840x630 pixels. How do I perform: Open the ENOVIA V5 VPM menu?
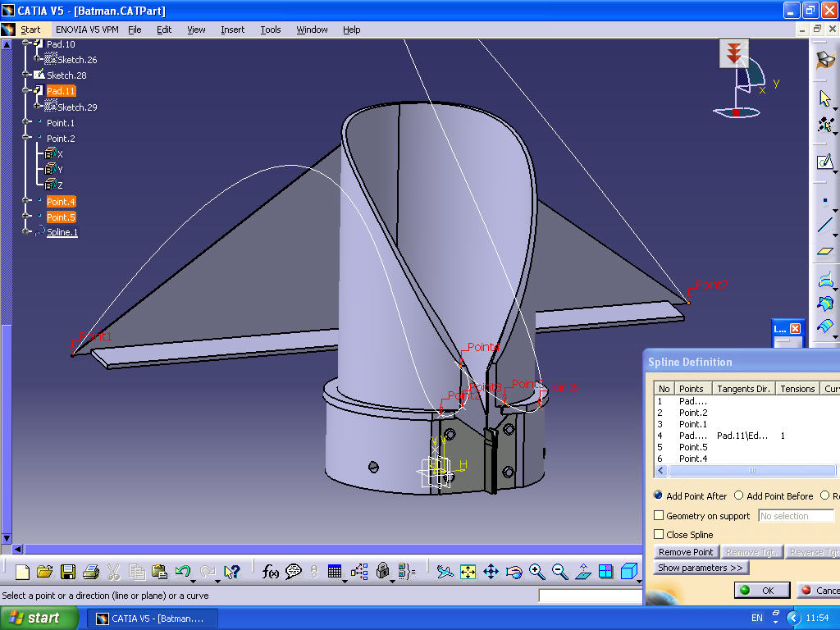(x=87, y=30)
